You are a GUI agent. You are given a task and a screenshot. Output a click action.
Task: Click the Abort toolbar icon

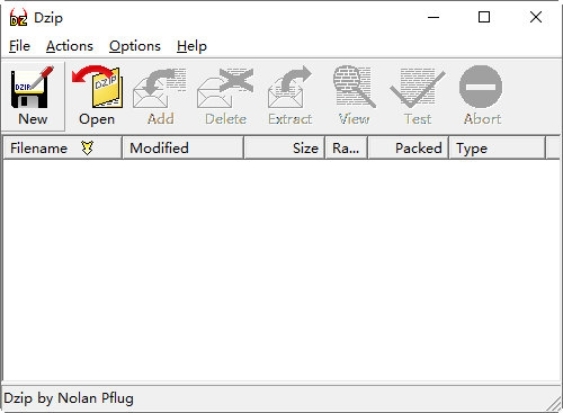tap(481, 87)
